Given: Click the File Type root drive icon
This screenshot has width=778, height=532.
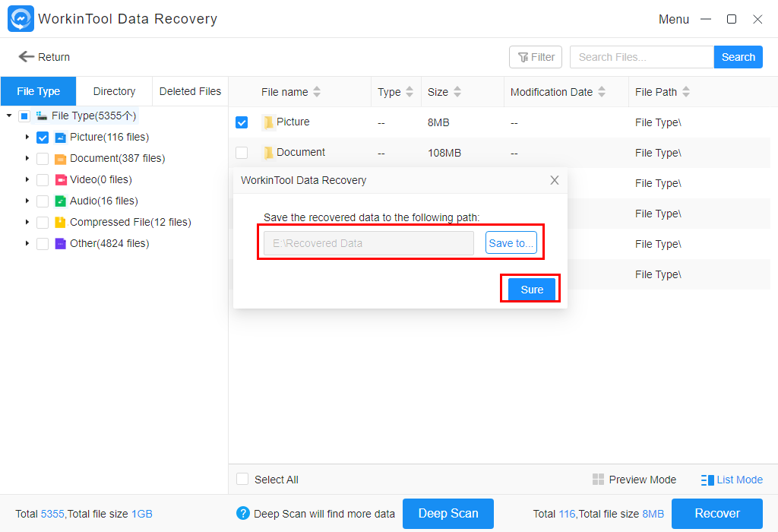Looking at the screenshot, I should (x=42, y=116).
